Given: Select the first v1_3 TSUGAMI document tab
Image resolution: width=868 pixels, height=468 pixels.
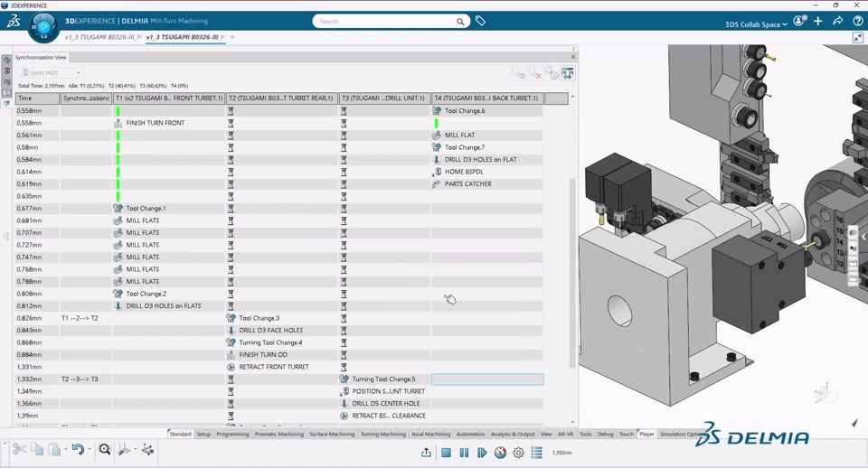Looking at the screenshot, I should point(103,37).
